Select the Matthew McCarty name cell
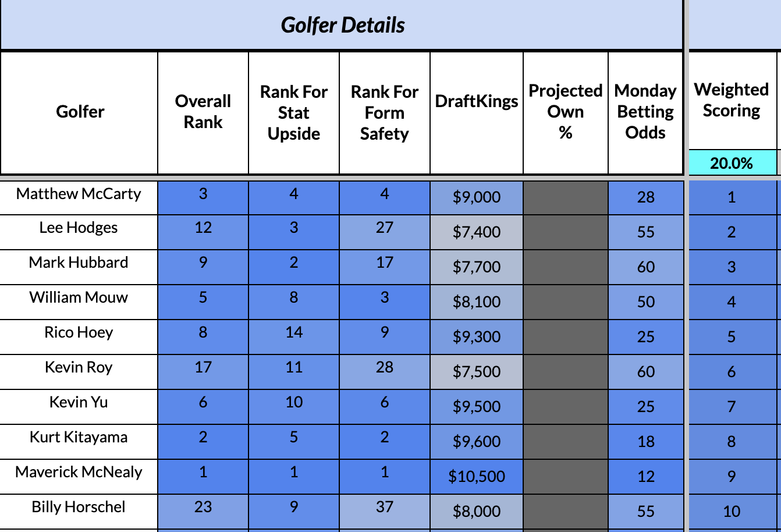The height and width of the screenshot is (532, 781). pyautogui.click(x=79, y=194)
